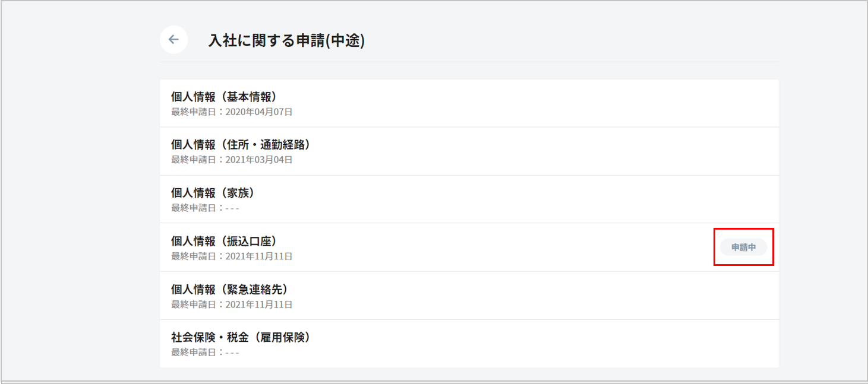
Task: Click 2021年11月11日 under the 振込口座 entry
Action: pyautogui.click(x=259, y=256)
